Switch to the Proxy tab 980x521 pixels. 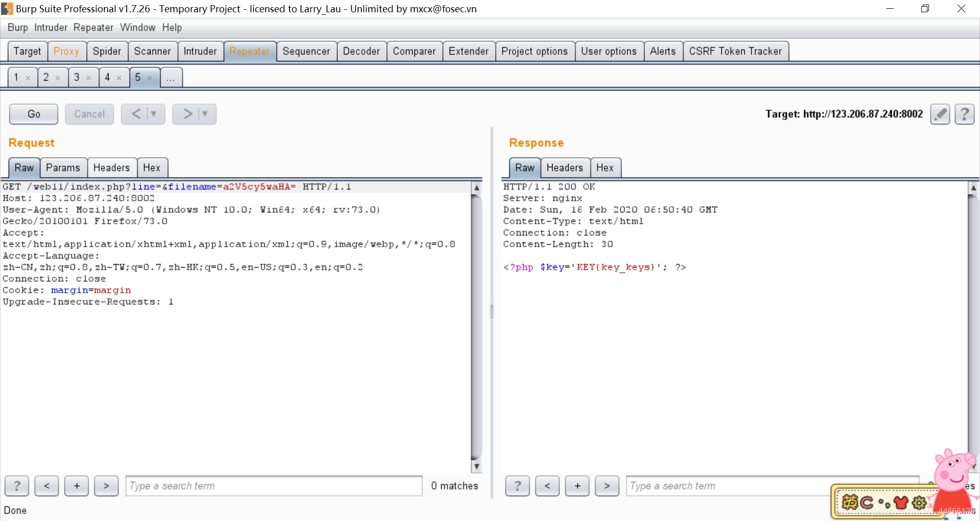click(66, 51)
